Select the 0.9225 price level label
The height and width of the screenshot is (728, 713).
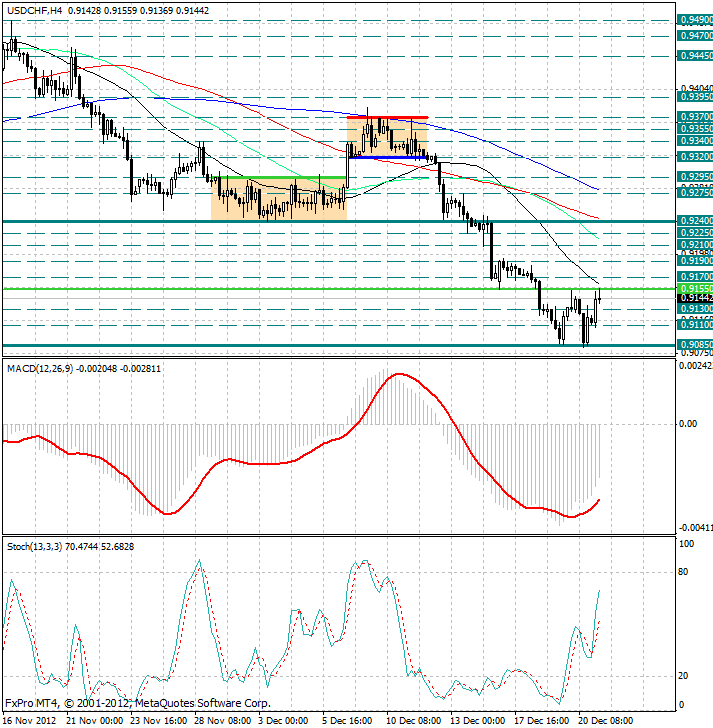695,233
